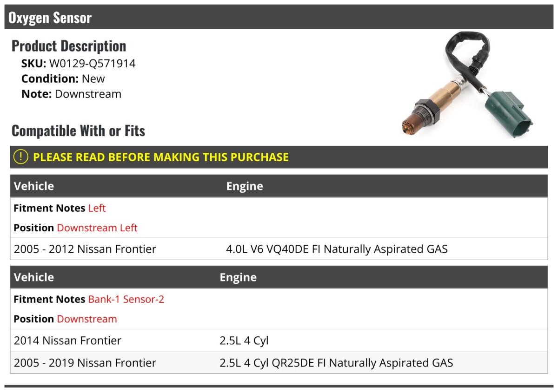This screenshot has width=558, height=392.
Task: Click the 2.5L 4 Cyl QR25DE engine entry
Action: point(336,363)
